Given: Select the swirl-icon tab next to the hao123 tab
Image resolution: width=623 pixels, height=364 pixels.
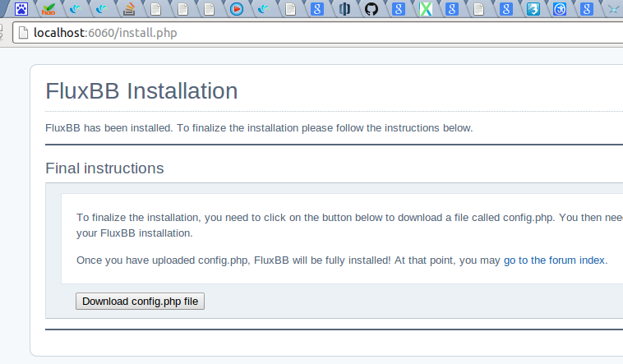Looking at the screenshot, I should (75, 9).
